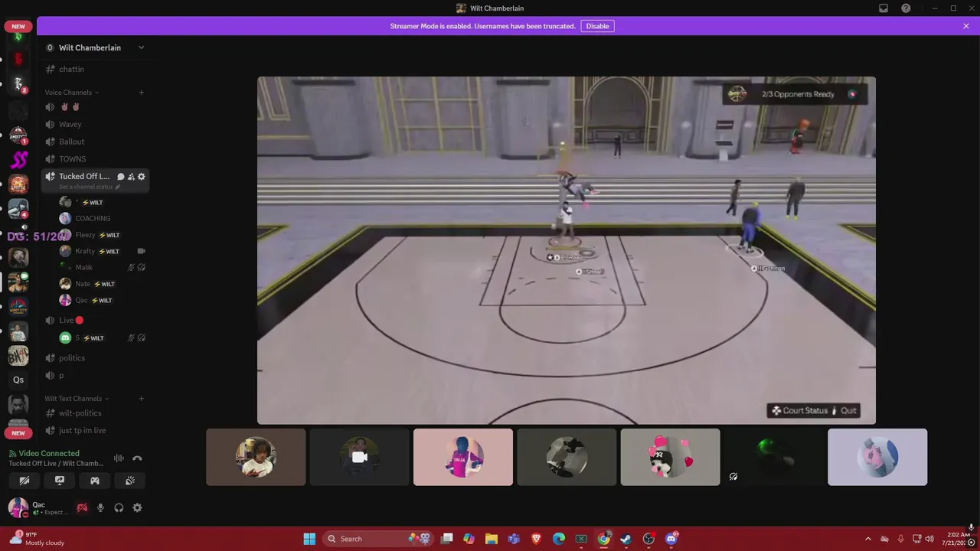Toggle camera in the voice panel
Image resolution: width=980 pixels, height=551 pixels.
[24, 481]
